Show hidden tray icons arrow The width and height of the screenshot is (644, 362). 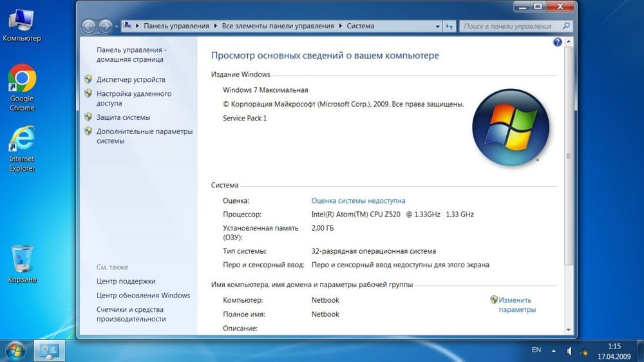[553, 351]
